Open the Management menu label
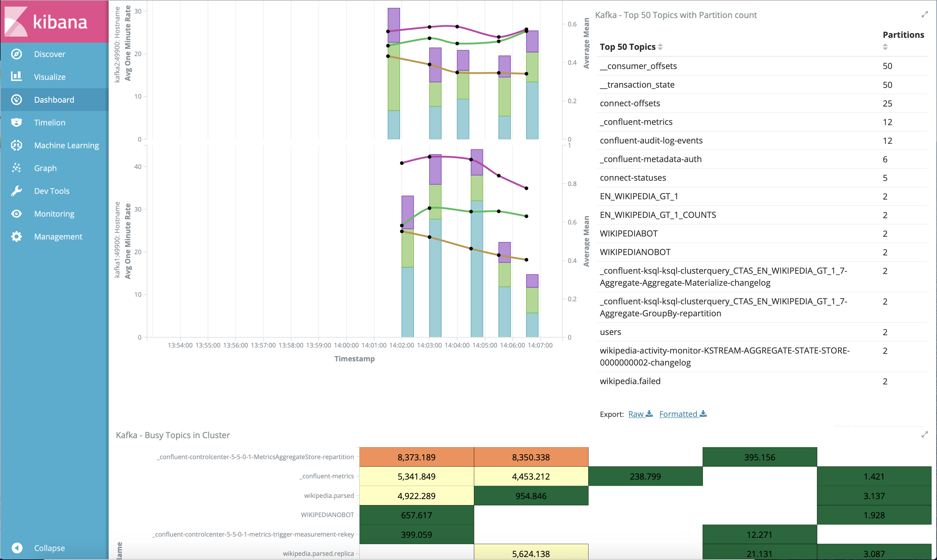 pyautogui.click(x=58, y=236)
